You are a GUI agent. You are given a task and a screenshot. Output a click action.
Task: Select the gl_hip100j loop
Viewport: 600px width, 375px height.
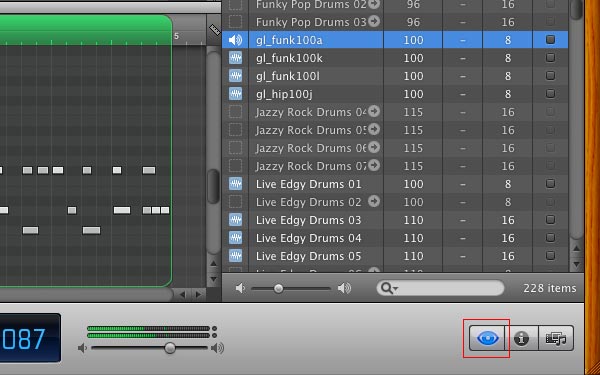[x=284, y=94]
